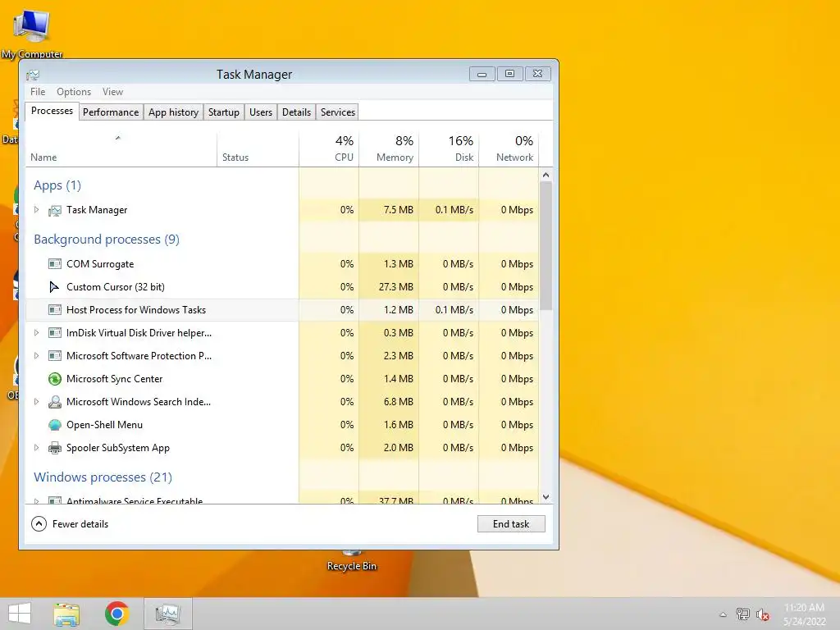Select the Processes tab

[x=52, y=111]
